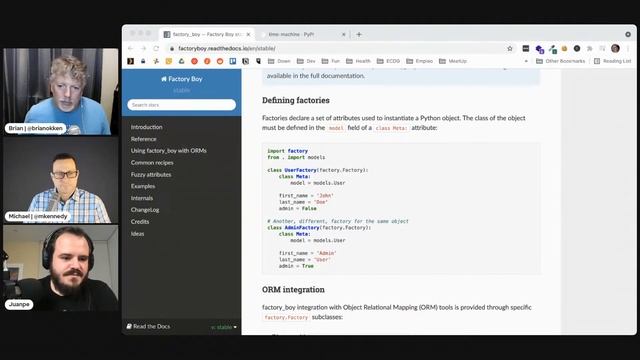
Task: Open the Health bookmarks folder
Action: (358, 61)
